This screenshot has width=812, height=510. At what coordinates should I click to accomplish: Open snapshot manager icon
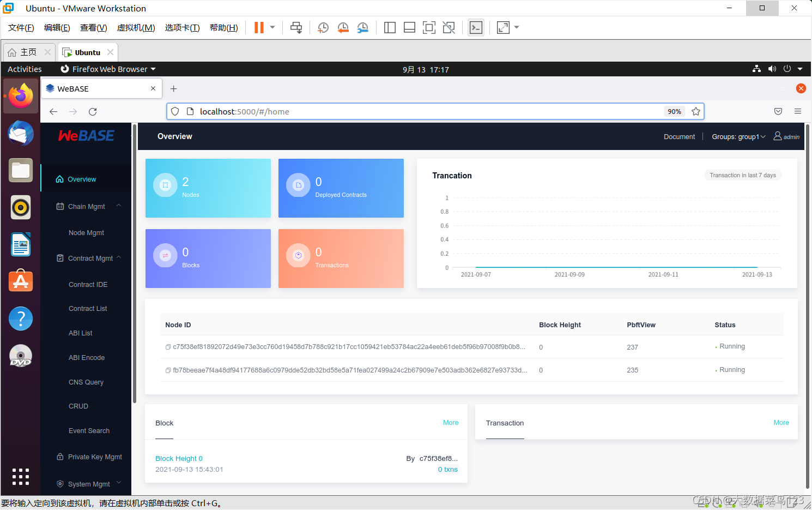(362, 27)
